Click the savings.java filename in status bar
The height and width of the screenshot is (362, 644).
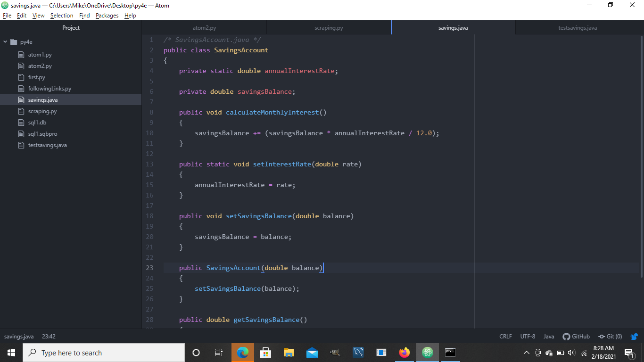pyautogui.click(x=19, y=337)
